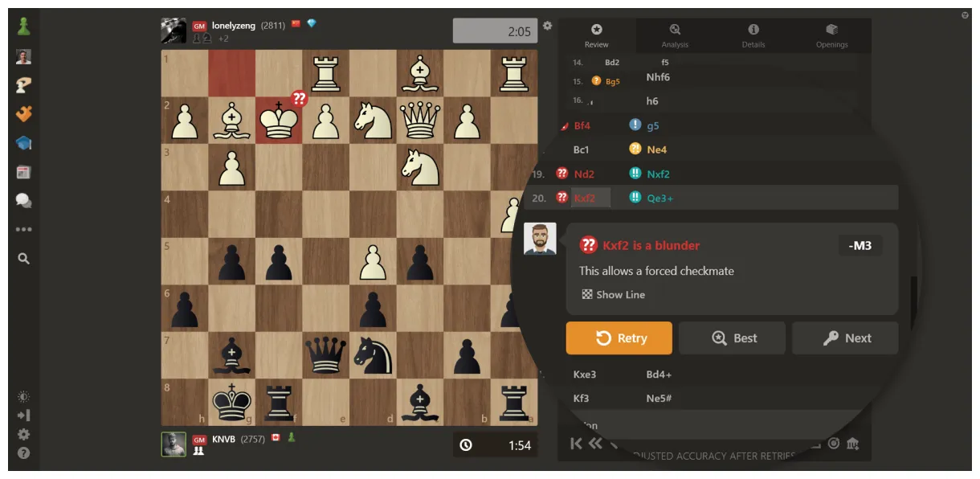Jump to the first move of the game
The image size is (980, 479).
tap(576, 443)
